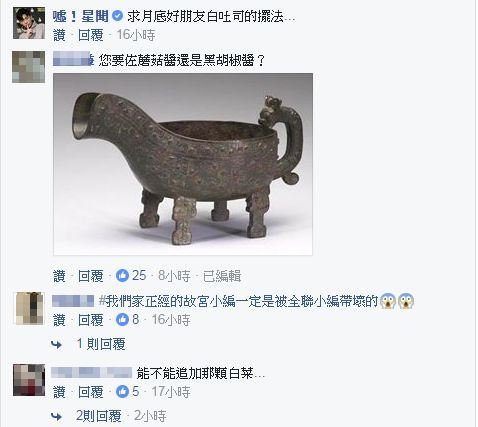Click the like thumb icon showing 8
This screenshot has width=478, height=427.
(122, 320)
